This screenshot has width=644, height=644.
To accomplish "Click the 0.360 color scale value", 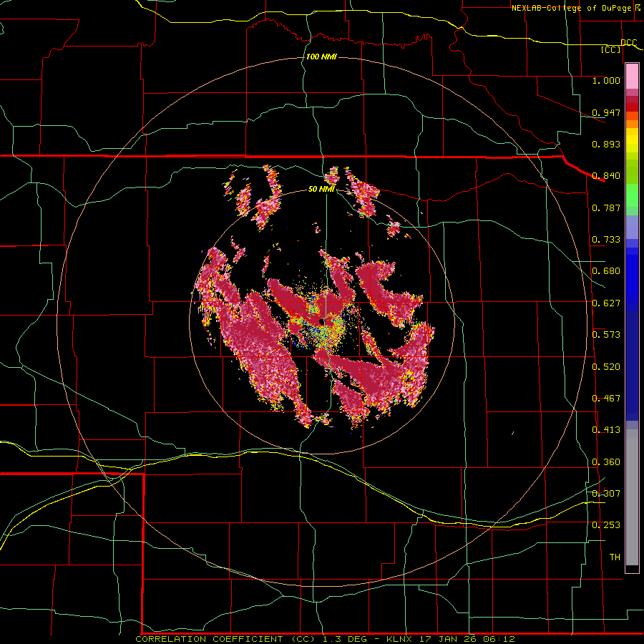I will click(x=606, y=462).
